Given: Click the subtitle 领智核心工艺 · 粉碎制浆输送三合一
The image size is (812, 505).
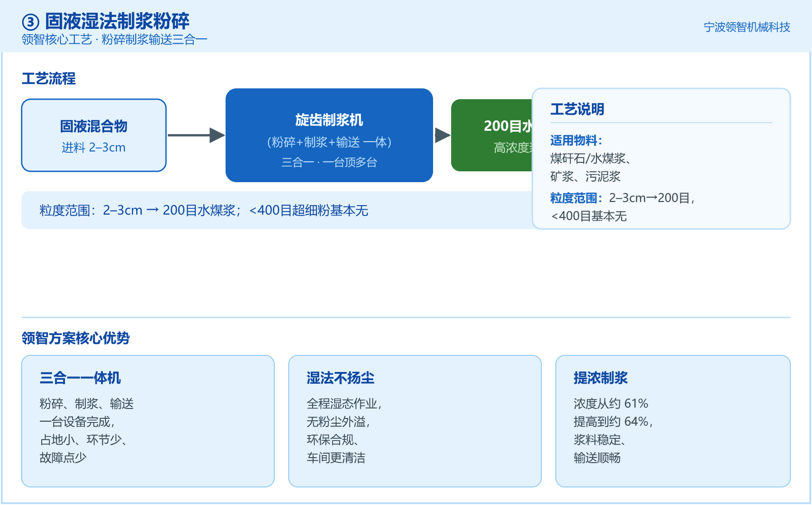Looking at the screenshot, I should pos(115,40).
